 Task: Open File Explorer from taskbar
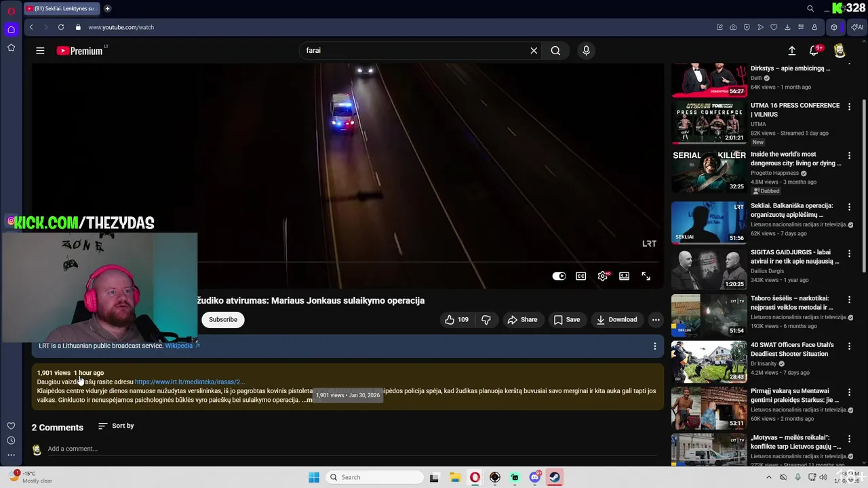[x=454, y=477]
